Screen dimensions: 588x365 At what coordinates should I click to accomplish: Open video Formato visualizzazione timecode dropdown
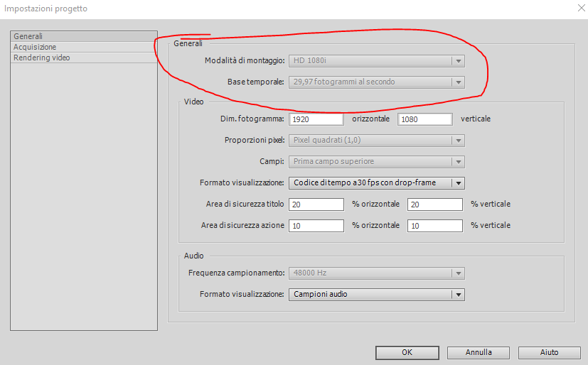pos(377,183)
